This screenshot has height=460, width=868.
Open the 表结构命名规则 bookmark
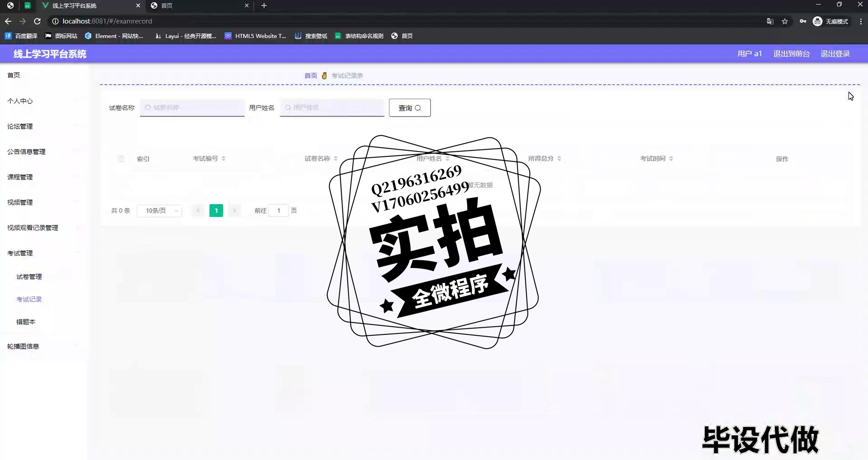[x=359, y=36]
